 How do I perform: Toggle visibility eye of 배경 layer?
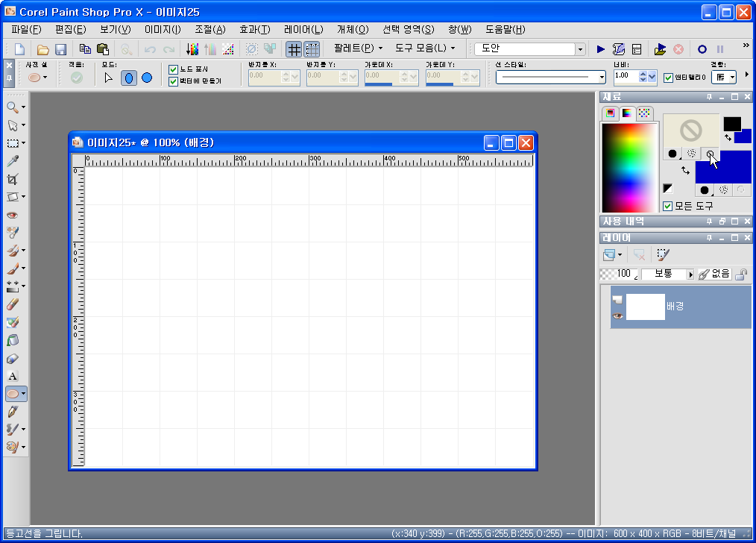point(617,316)
